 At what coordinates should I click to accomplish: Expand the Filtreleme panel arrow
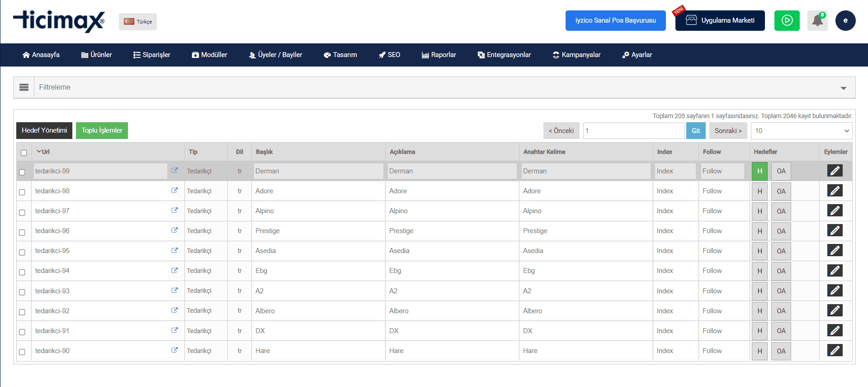[843, 88]
